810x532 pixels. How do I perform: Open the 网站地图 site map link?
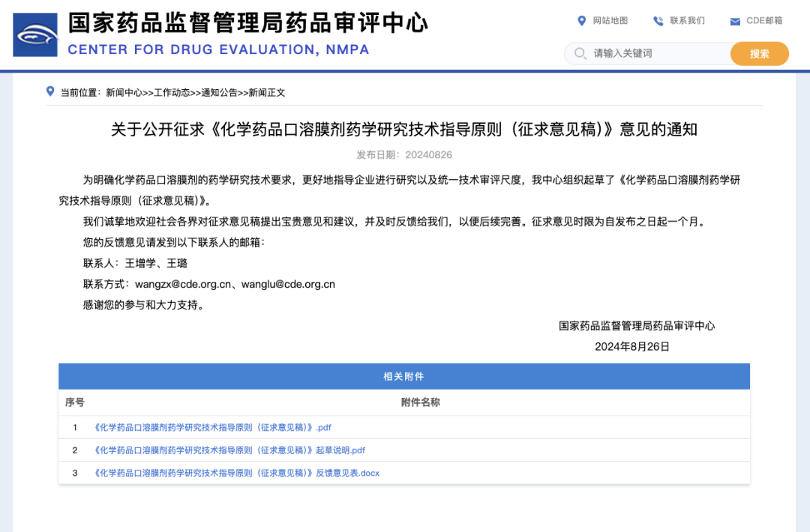(x=609, y=21)
